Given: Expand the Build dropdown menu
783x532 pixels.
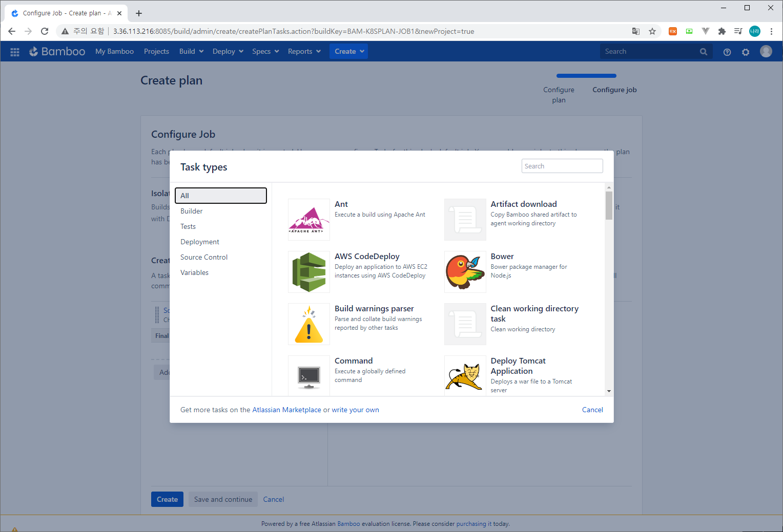Looking at the screenshot, I should pos(192,51).
